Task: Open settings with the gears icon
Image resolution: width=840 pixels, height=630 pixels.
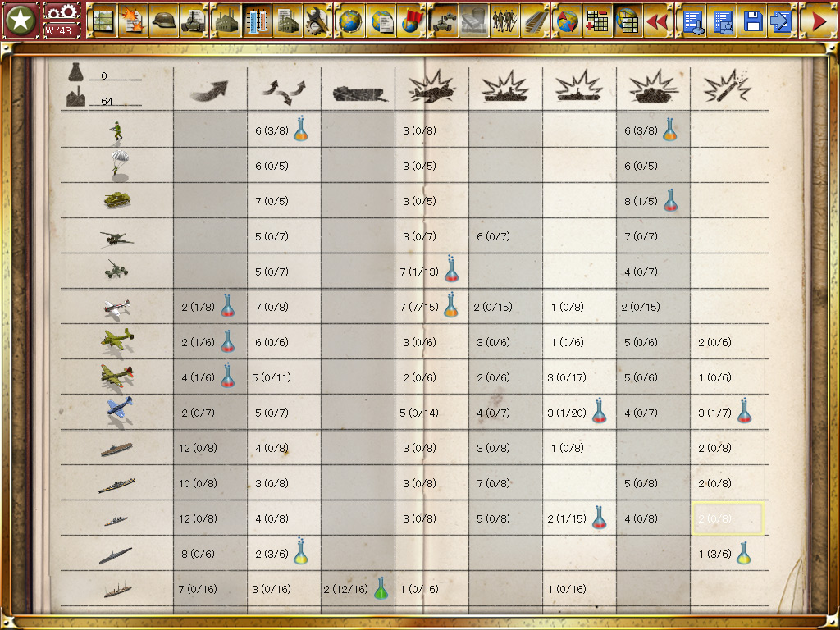Action: point(62,11)
